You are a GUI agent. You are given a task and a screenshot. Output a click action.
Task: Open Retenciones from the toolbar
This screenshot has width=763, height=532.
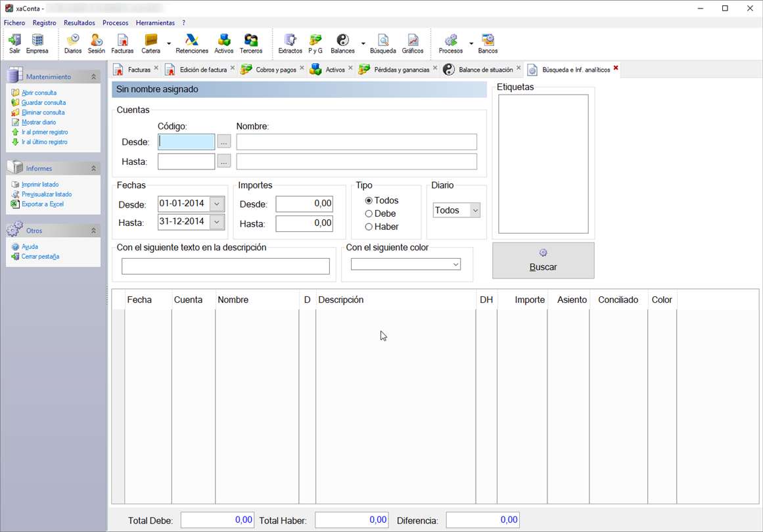(192, 44)
